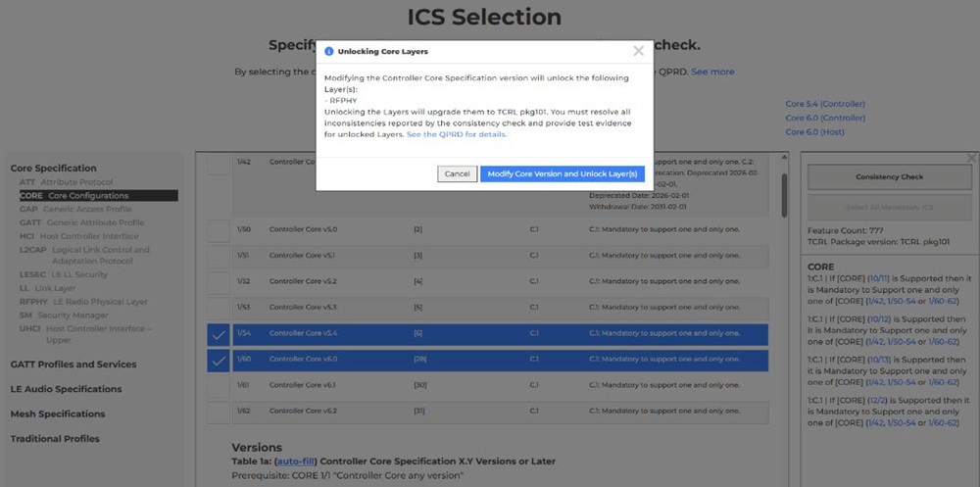Click the Consistency Check button
Screen dimensions: 980x487
[x=889, y=177]
